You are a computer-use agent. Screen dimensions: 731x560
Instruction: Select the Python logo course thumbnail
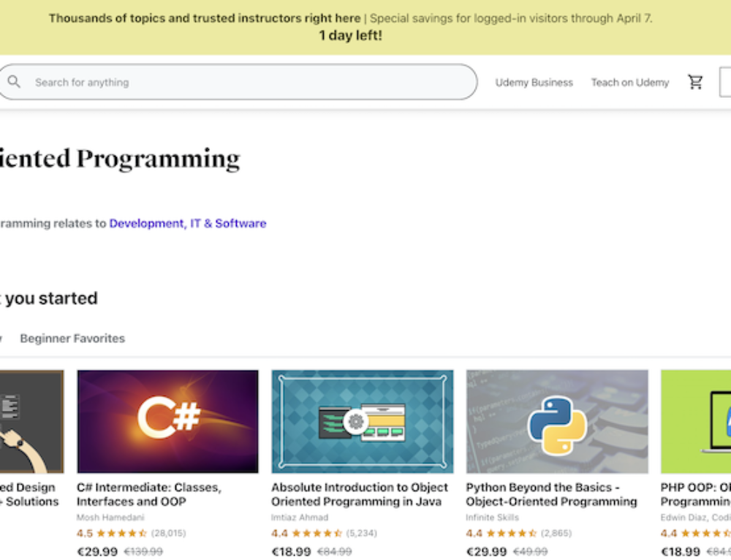coord(557,421)
